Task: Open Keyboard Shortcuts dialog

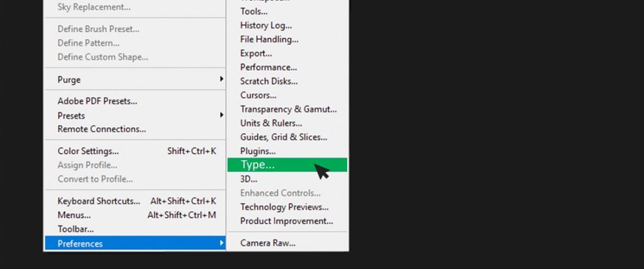Action: click(x=99, y=201)
